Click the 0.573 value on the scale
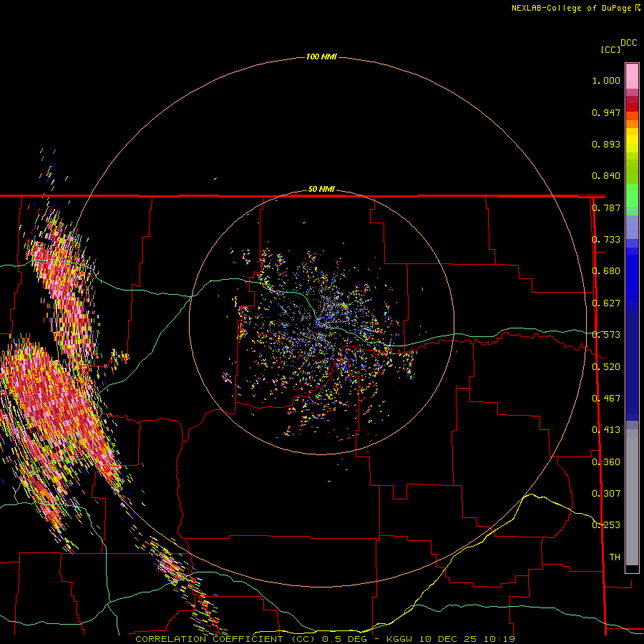The width and height of the screenshot is (644, 644). click(606, 335)
